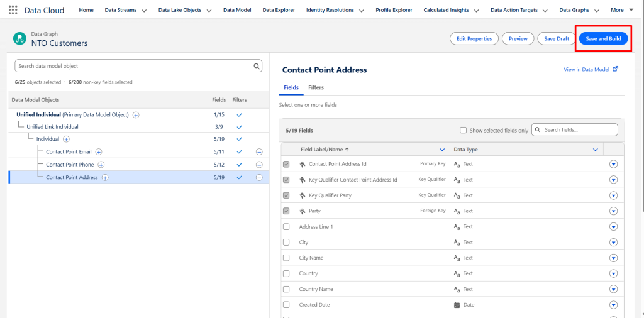The height and width of the screenshot is (318, 644).
Task: Check the Created Date field checkbox
Action: [286, 305]
